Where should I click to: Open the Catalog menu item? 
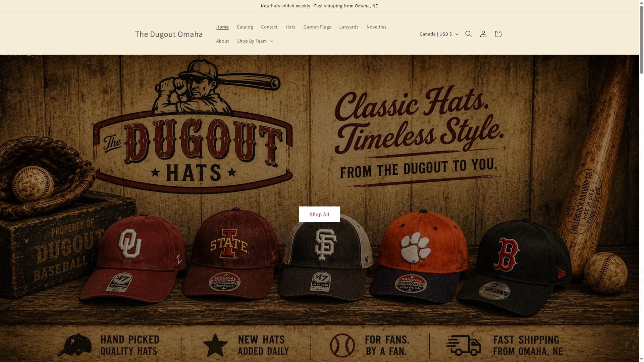coord(245,27)
